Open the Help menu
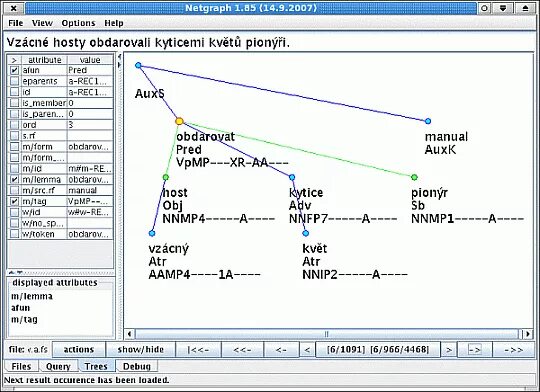Screen dimensions: 540x392 (114, 23)
